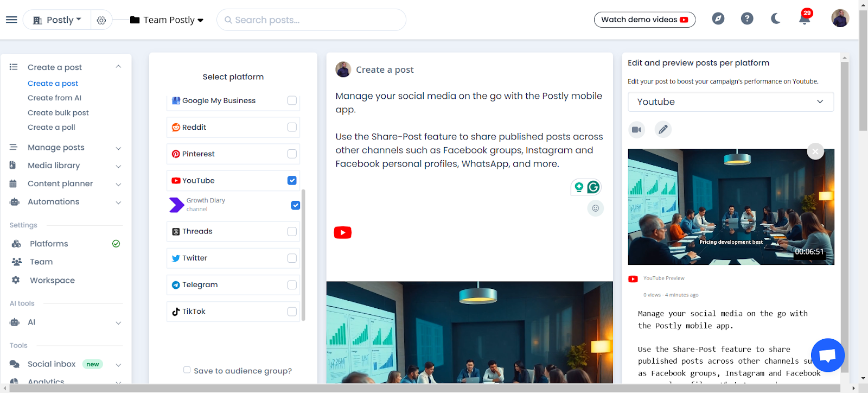
Task: Click the Social inbox chat icon
Action: coord(14,364)
